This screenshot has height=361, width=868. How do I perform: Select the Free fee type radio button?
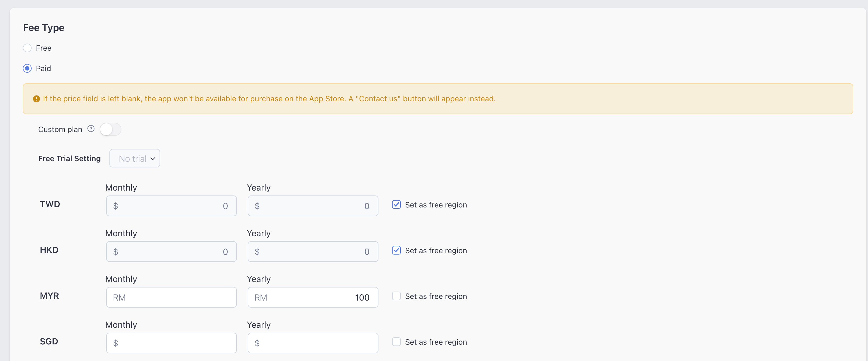click(27, 48)
